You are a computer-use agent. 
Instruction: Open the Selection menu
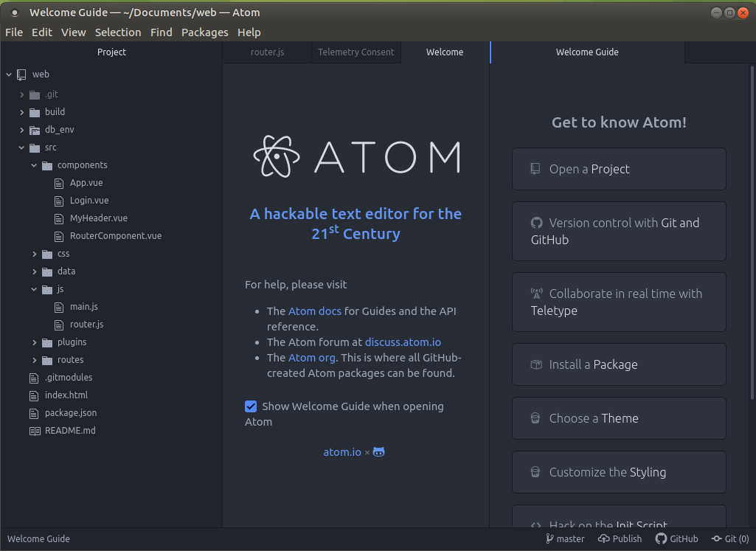click(x=118, y=32)
